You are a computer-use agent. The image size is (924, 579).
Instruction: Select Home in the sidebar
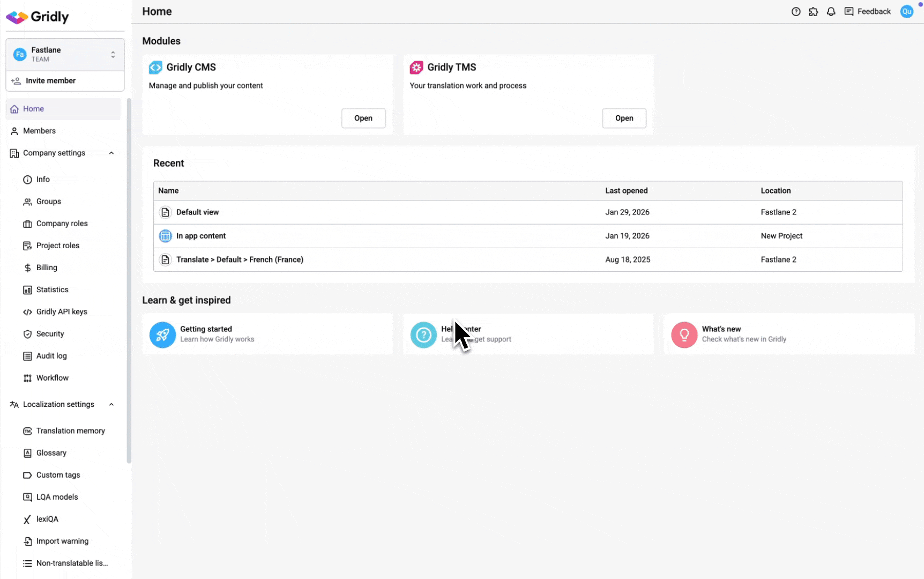point(33,109)
